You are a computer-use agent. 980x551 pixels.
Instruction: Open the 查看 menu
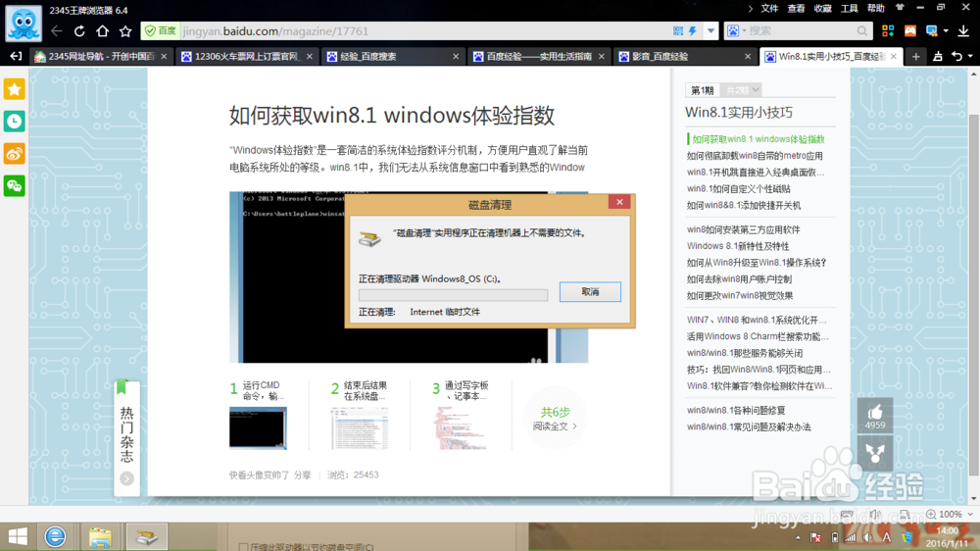click(796, 8)
